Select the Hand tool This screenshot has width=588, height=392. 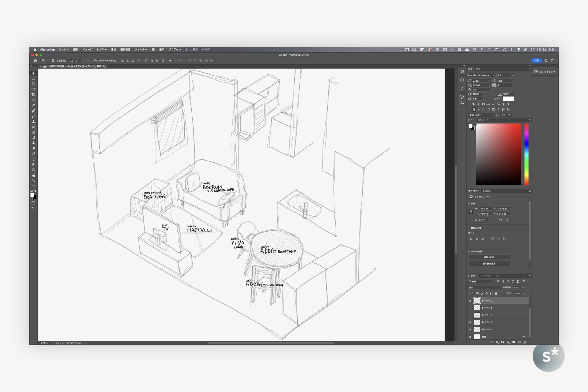pyautogui.click(x=34, y=175)
